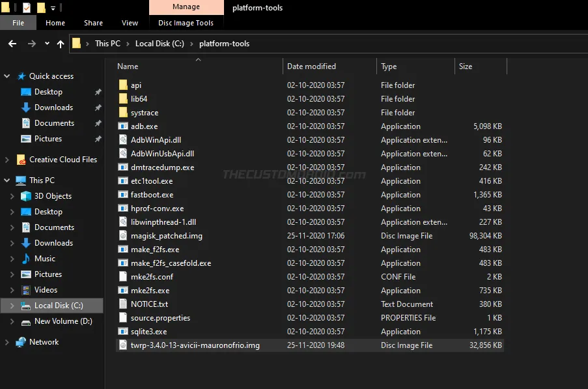Open the Disc Image Tools tab
588x389 pixels.
coord(186,22)
